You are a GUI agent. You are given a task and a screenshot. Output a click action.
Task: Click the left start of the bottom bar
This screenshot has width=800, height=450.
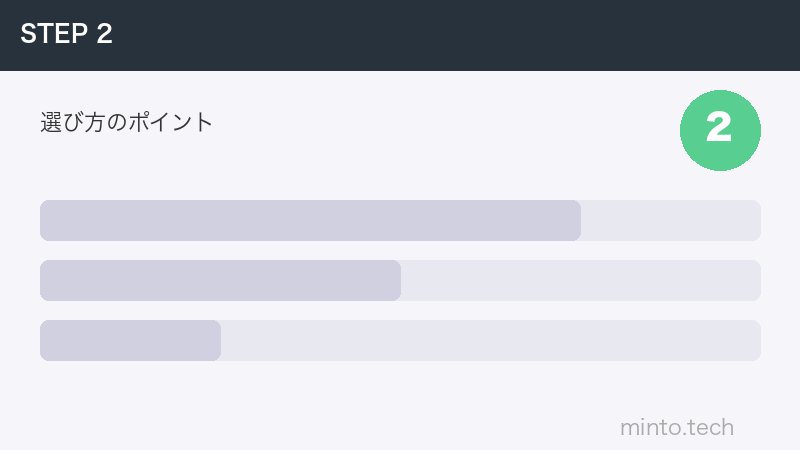click(44, 341)
